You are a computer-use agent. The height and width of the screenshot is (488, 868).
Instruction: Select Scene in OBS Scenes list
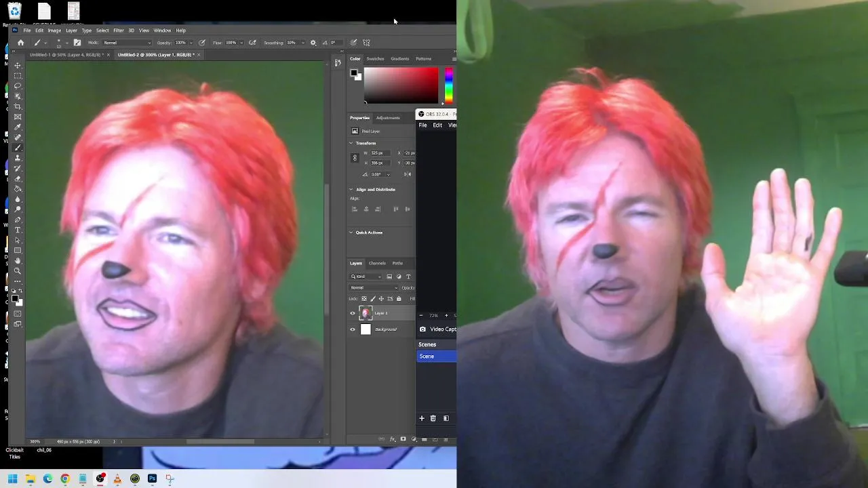[x=436, y=357]
